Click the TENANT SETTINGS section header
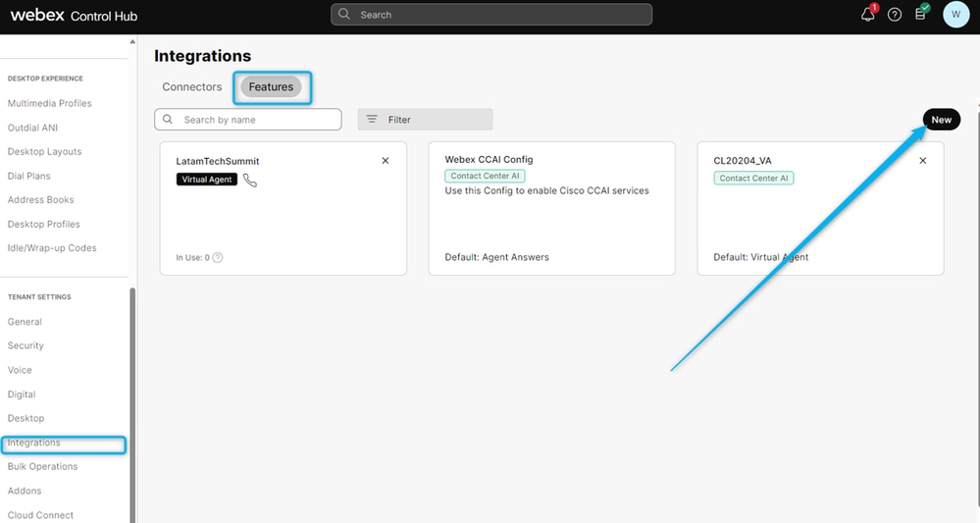 click(x=39, y=296)
